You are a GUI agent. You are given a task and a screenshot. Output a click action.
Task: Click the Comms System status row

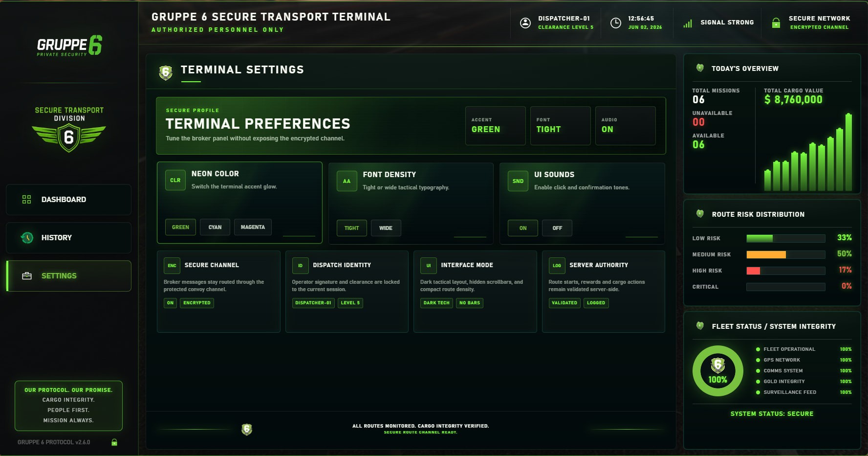(x=804, y=371)
